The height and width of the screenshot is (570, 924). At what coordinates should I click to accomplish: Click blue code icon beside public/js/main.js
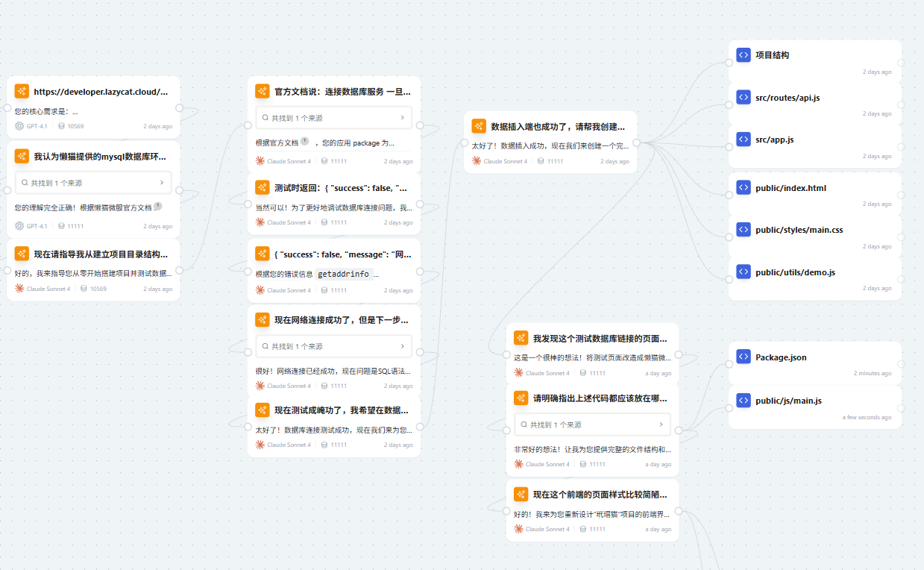click(x=743, y=400)
